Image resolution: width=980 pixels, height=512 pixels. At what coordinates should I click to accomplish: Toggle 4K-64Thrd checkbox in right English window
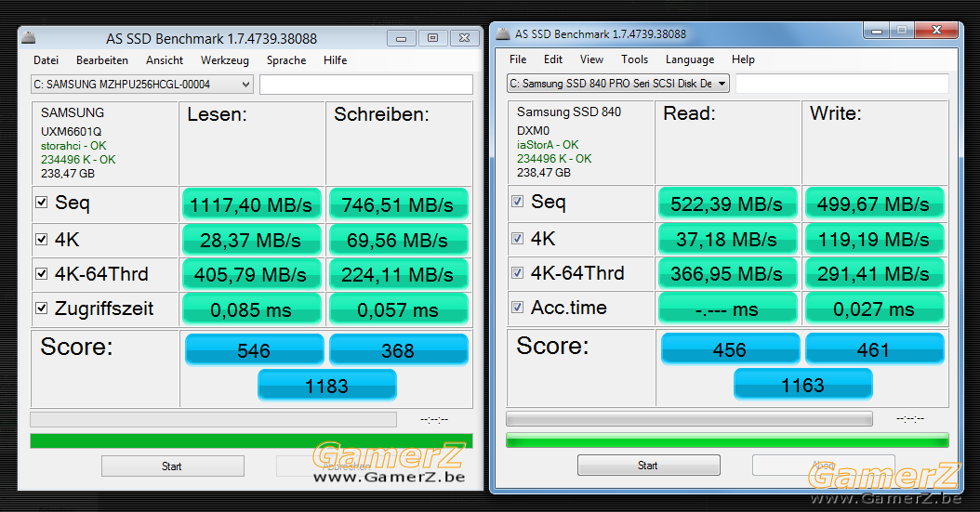[518, 272]
